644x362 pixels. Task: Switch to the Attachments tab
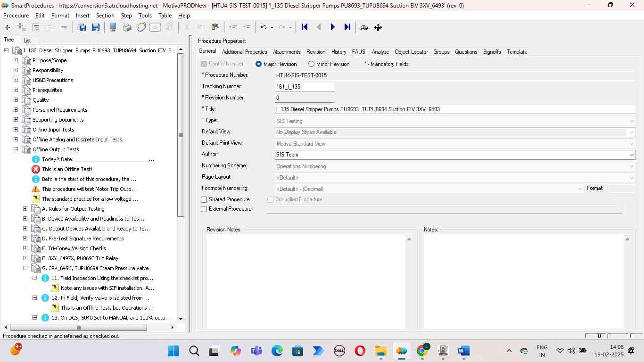point(287,52)
